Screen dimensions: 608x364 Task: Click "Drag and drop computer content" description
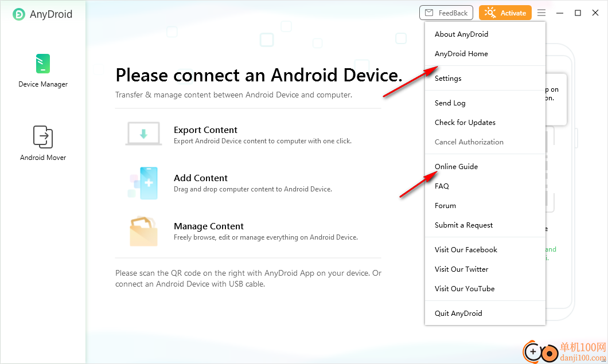point(253,189)
